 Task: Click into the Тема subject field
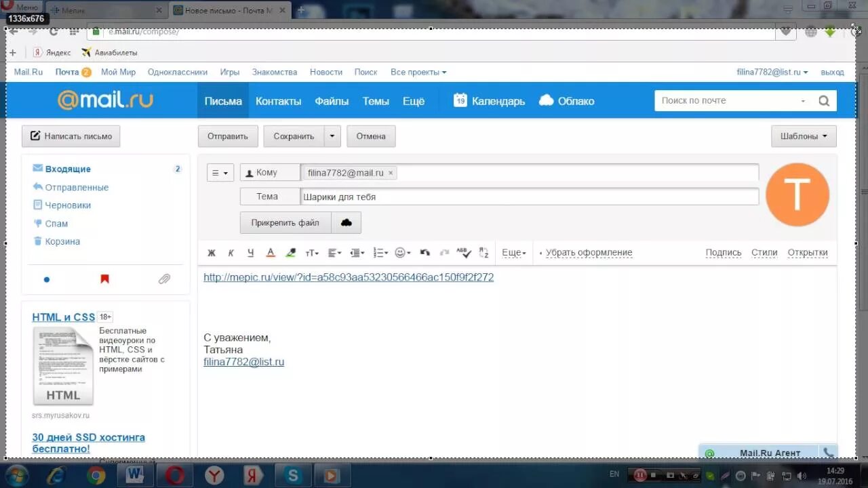529,197
